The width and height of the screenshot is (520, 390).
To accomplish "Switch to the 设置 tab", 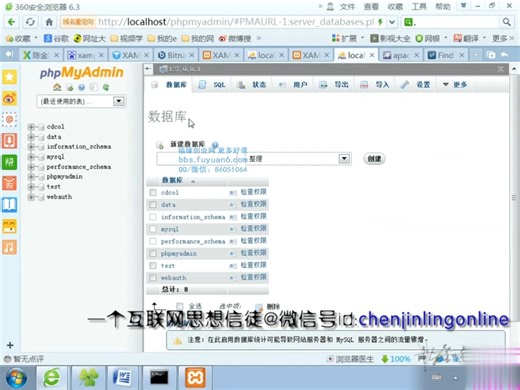I will (415, 85).
